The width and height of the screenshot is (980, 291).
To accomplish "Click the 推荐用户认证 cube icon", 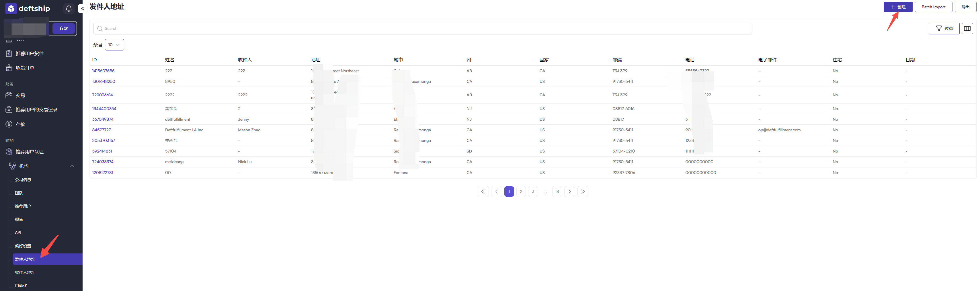I will click(9, 152).
